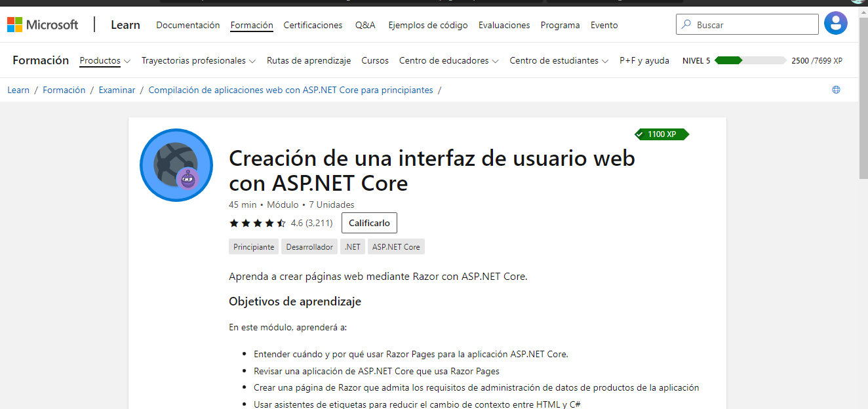This screenshot has height=409, width=868.
Task: Open Ejemplos de código
Action: pyautogui.click(x=428, y=25)
